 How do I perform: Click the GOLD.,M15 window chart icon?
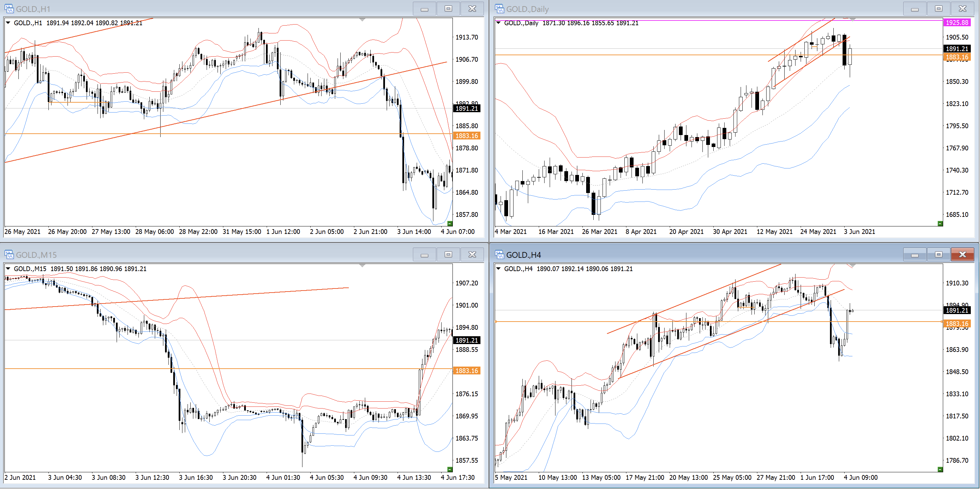click(x=9, y=254)
